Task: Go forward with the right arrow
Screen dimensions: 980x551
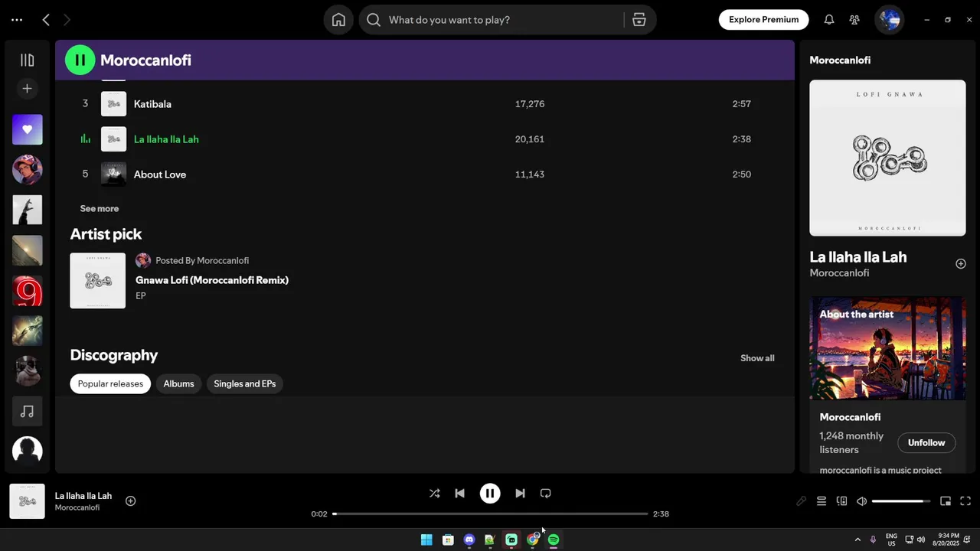Action: click(x=67, y=20)
